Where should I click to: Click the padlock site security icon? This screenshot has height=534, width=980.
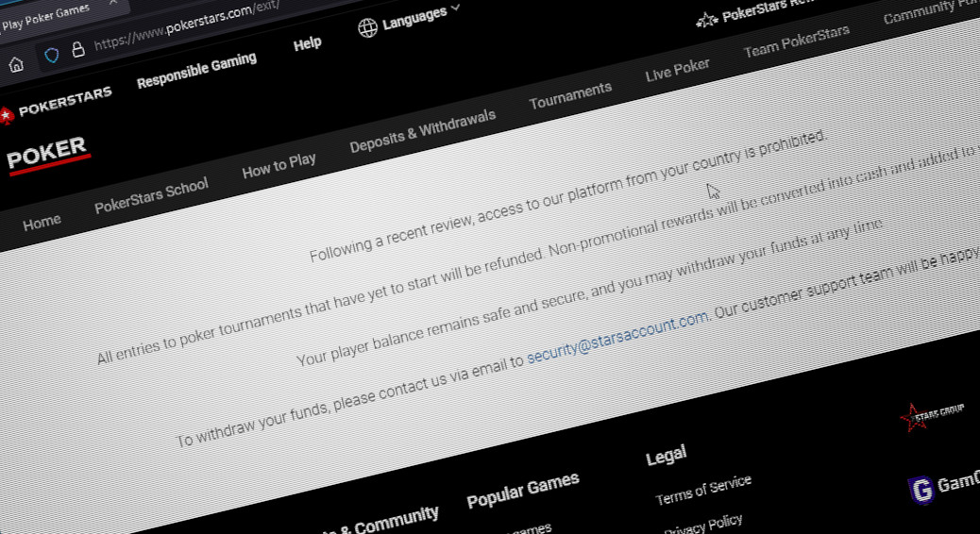78,50
